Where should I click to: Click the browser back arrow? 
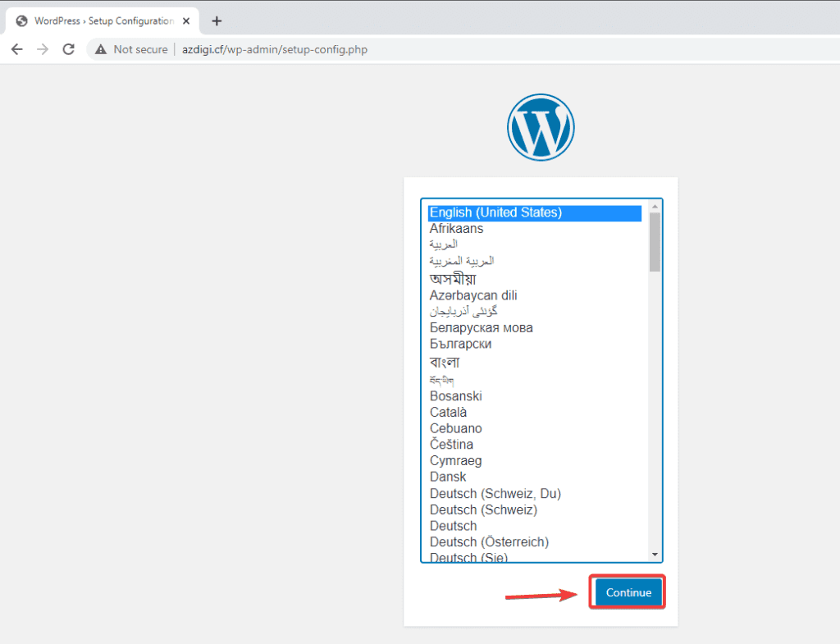[x=16, y=49]
